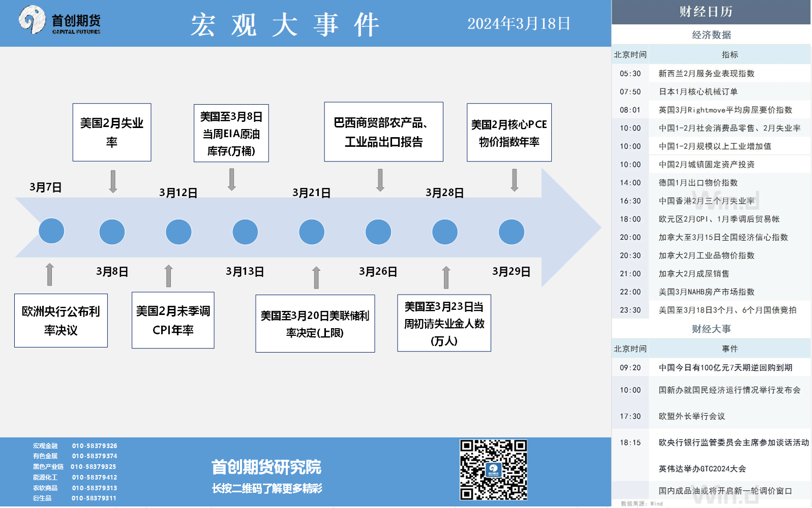Image resolution: width=812 pixels, height=508 pixels.
Task: Click the timeline dot below 3月28日
Action: (x=445, y=232)
